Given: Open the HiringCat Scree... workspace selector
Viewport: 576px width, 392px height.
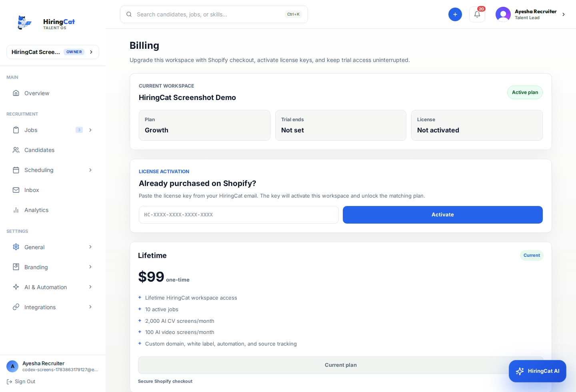Looking at the screenshot, I should 53,52.
